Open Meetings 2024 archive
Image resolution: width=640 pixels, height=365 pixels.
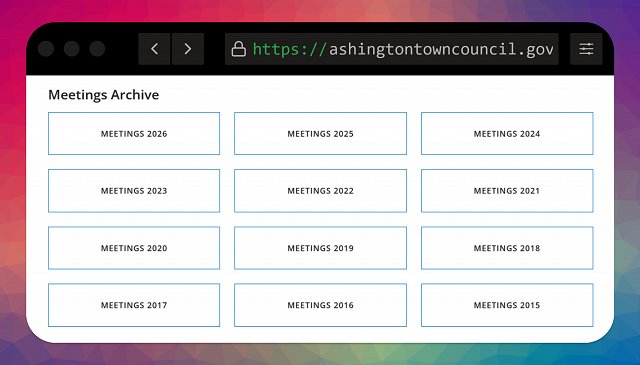click(x=507, y=134)
